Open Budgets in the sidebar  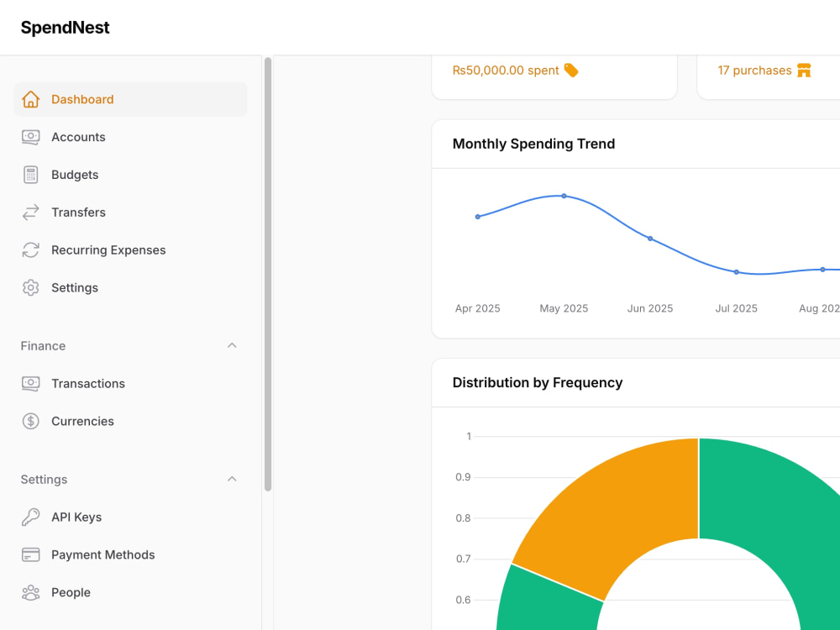pos(130,175)
